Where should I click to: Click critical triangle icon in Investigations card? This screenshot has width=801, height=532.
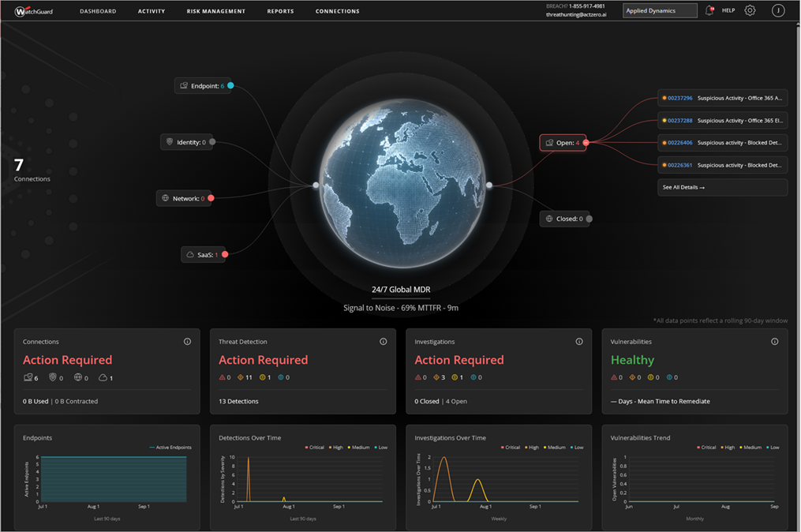pos(418,377)
